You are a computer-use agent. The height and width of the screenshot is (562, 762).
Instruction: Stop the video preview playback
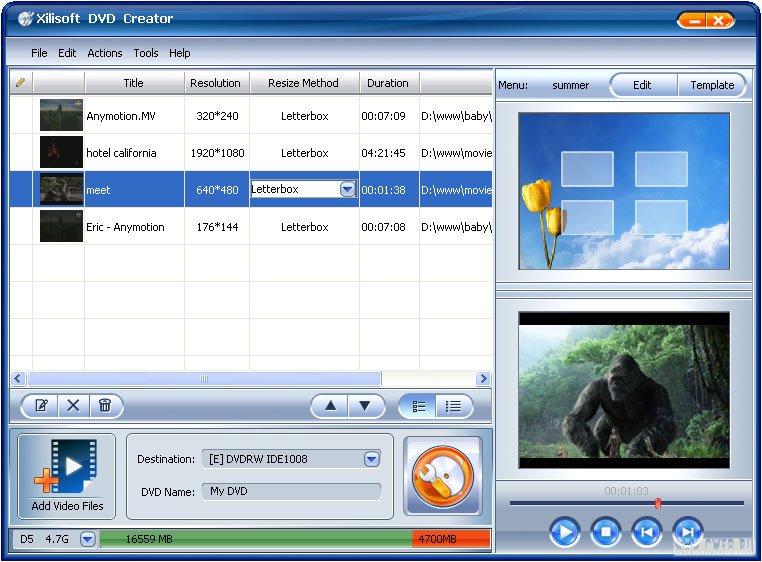[605, 532]
